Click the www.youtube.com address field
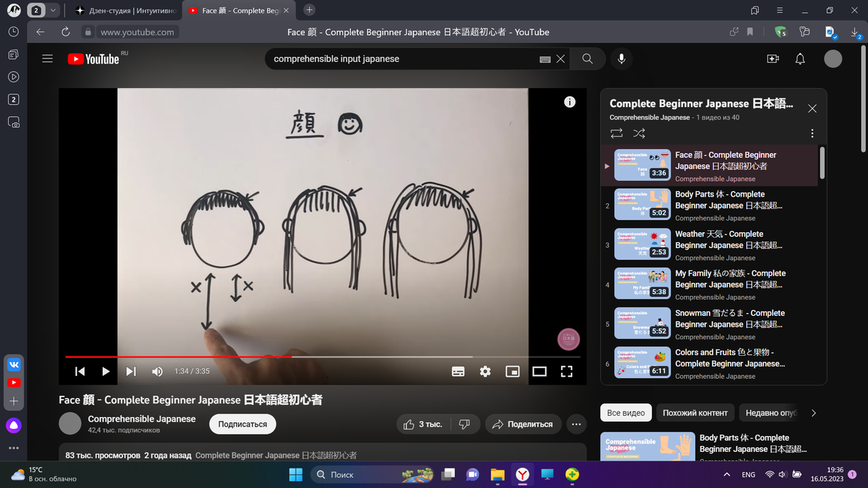The image size is (868, 488). (x=137, y=32)
